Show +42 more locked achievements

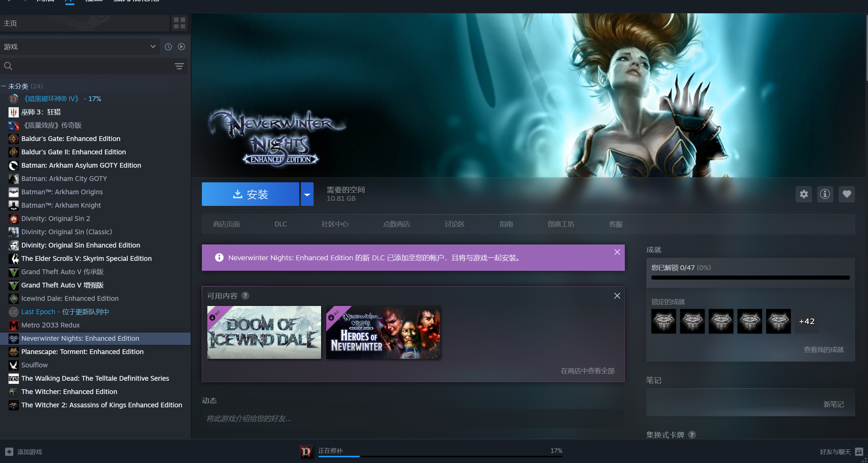[x=807, y=321]
